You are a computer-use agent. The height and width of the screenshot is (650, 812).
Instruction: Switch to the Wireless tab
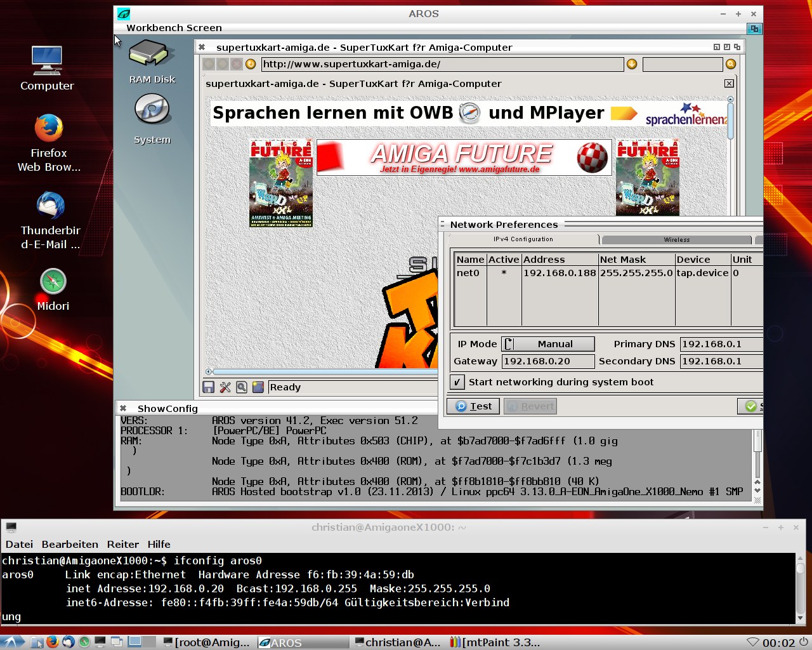(x=676, y=240)
